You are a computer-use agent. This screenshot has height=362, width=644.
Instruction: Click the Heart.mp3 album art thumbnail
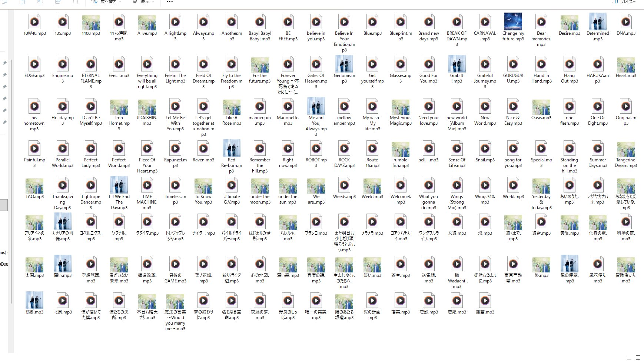626,65
